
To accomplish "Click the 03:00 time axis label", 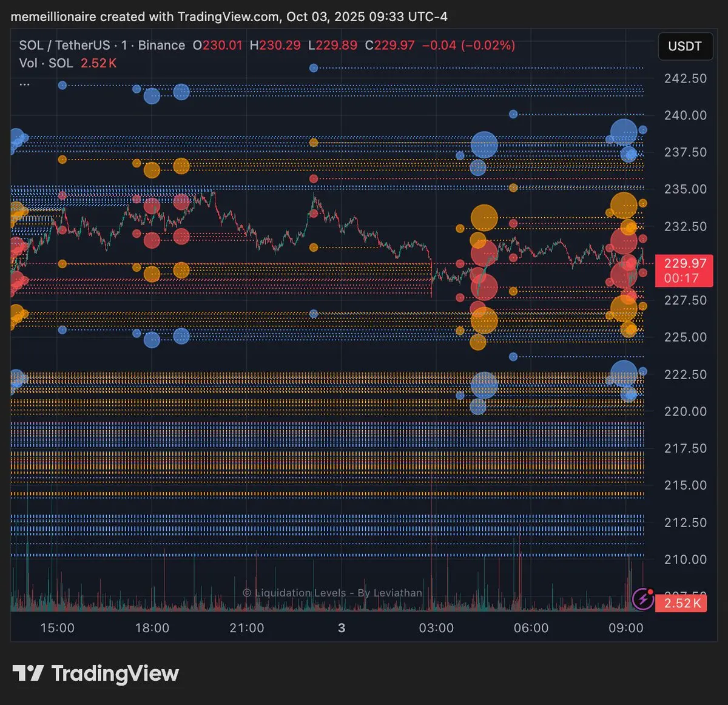I will (436, 629).
